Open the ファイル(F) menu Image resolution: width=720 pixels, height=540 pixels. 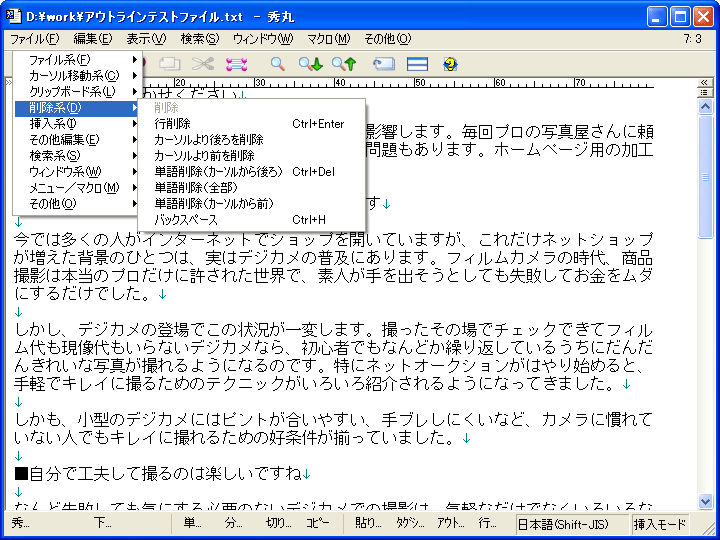(x=34, y=39)
